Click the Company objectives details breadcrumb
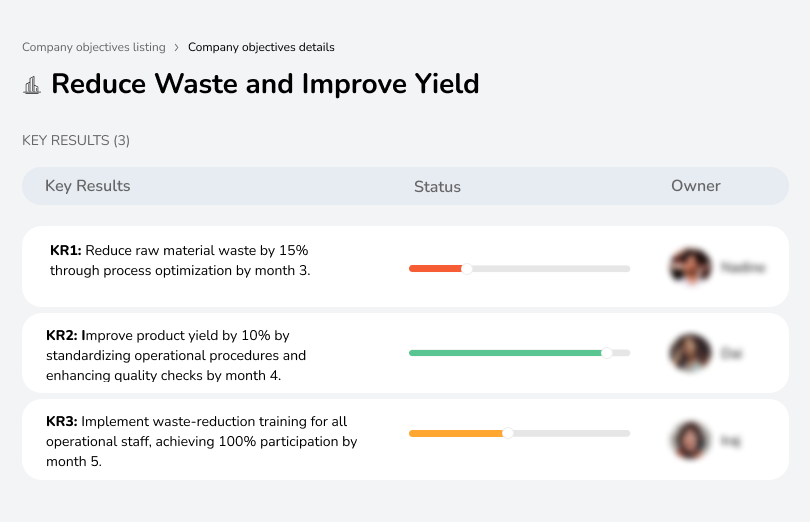Viewport: 810px width, 522px height. [x=261, y=47]
